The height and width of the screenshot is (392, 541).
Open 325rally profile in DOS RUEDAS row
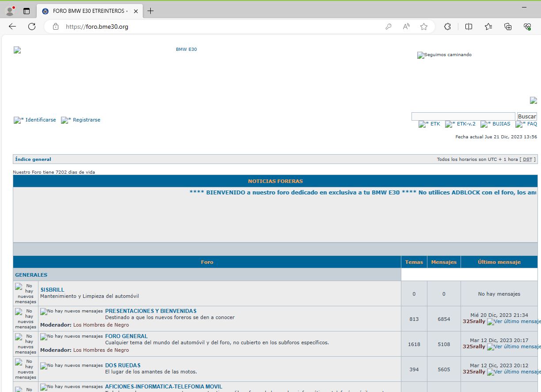[x=474, y=372]
